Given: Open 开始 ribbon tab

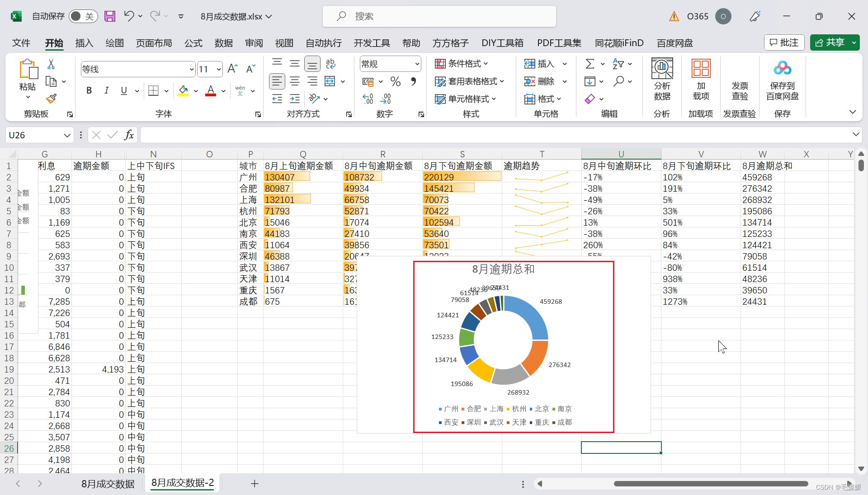Looking at the screenshot, I should (x=54, y=43).
